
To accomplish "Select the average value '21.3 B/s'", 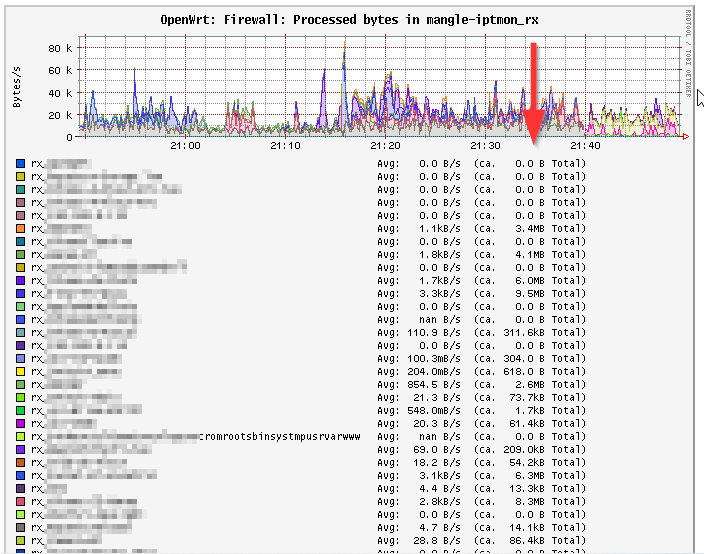I will pos(437,398).
